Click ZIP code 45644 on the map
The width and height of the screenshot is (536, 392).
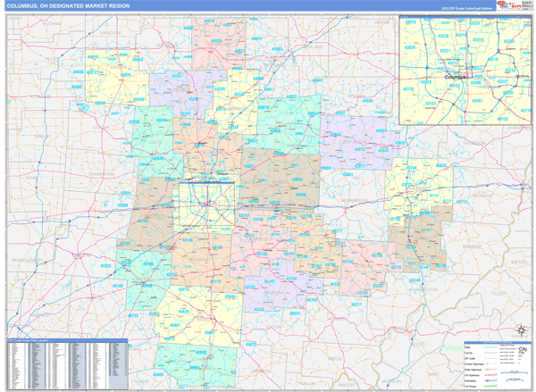[230, 296]
